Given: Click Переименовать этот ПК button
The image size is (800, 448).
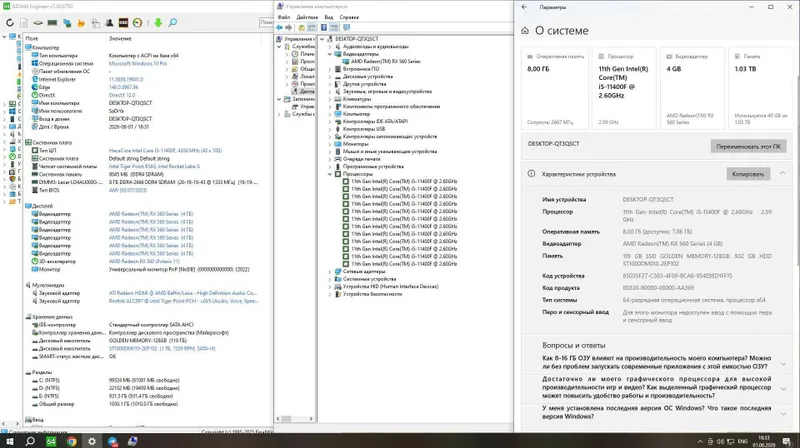Looking at the screenshot, I should click(x=748, y=146).
